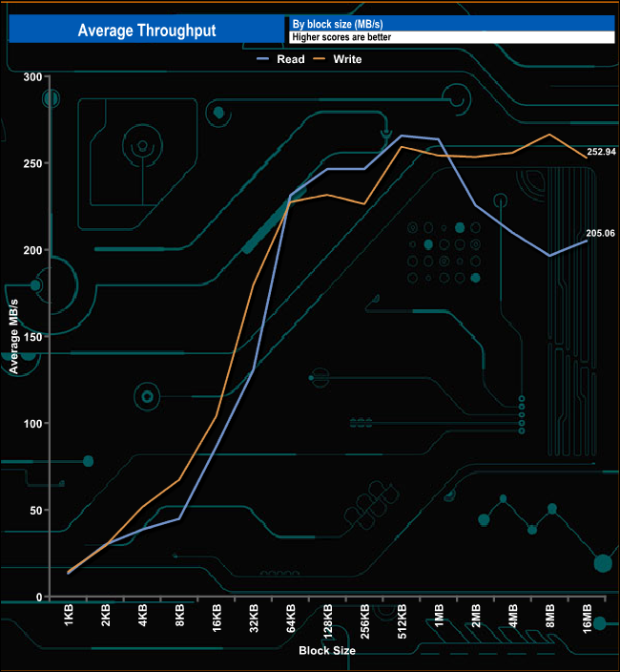Click the 16MB x-axis label
Screen dimensions: 620x672
[x=587, y=619]
